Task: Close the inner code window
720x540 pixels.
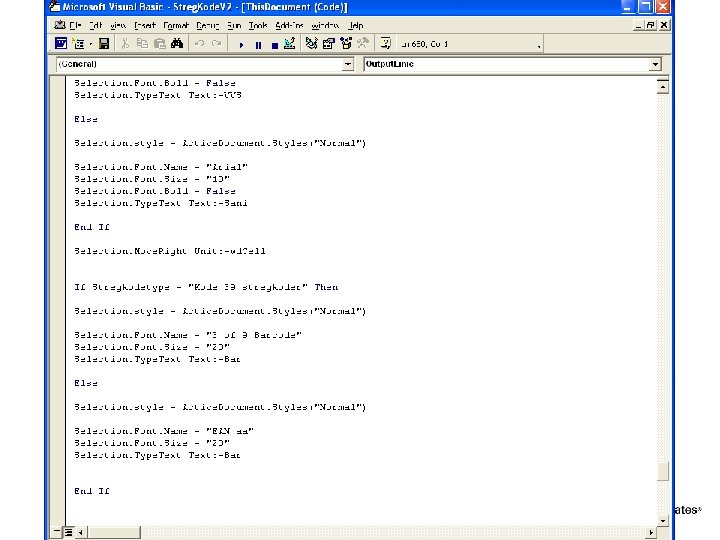Action: coord(664,26)
